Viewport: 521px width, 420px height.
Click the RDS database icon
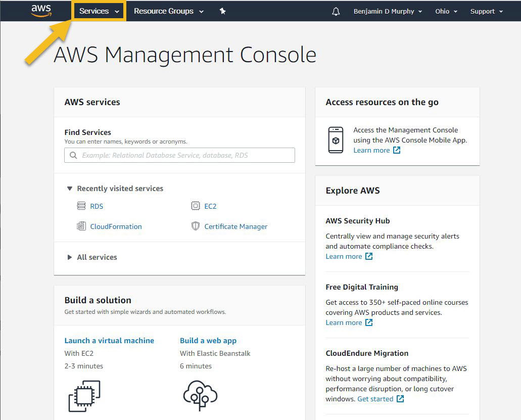point(81,206)
